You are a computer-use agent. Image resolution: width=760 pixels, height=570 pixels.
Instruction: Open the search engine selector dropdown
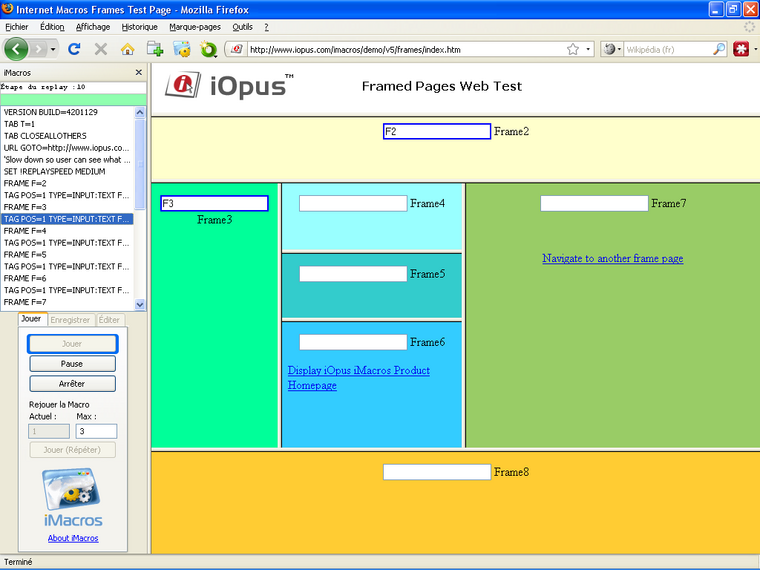click(x=613, y=49)
